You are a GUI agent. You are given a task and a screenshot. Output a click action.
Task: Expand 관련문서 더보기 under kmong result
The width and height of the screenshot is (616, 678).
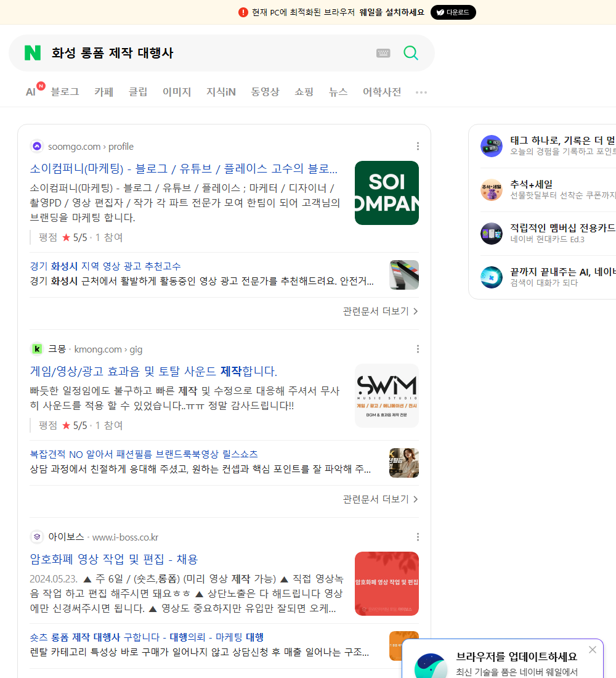coord(381,499)
